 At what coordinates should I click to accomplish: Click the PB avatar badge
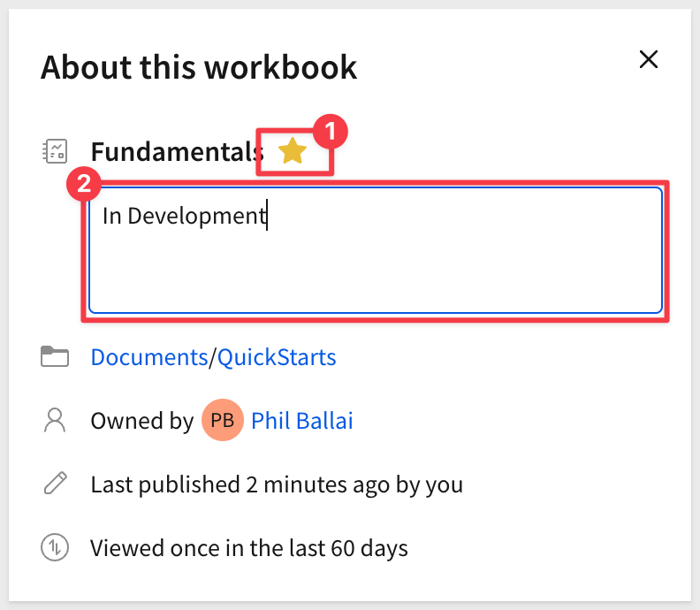(x=223, y=420)
